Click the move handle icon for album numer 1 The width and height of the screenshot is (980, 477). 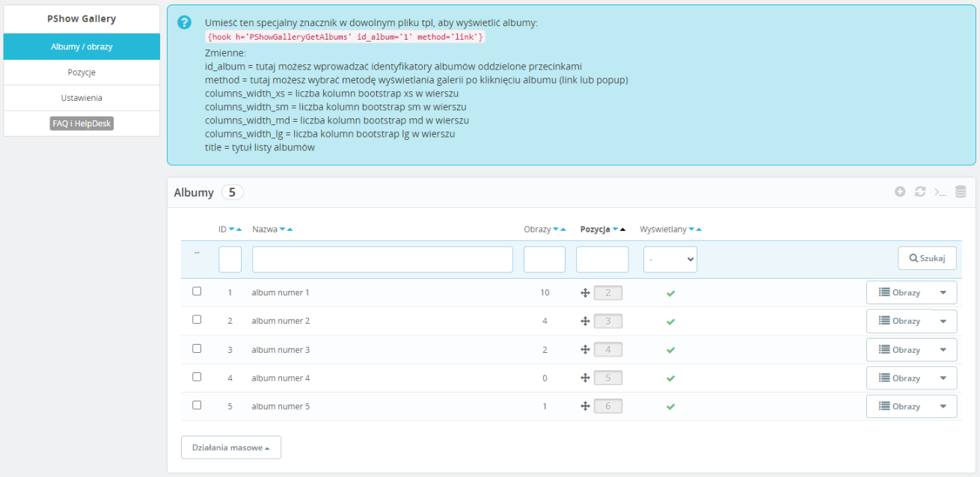point(586,293)
